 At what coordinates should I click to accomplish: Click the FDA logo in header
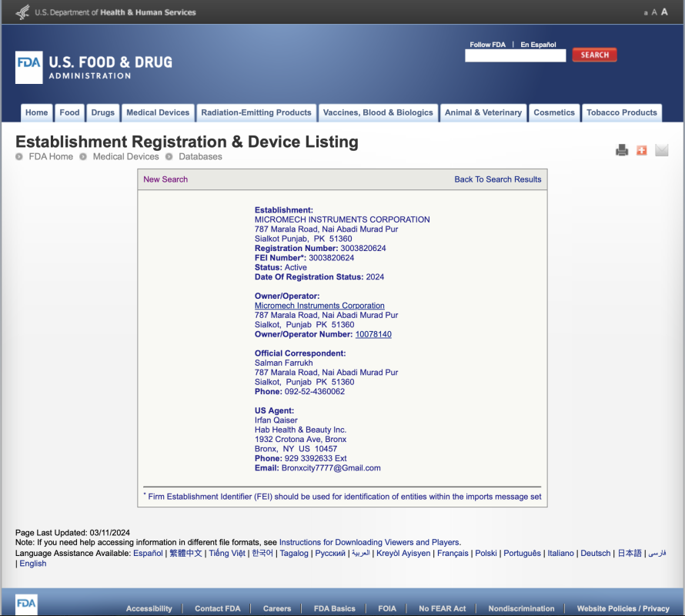pyautogui.click(x=29, y=67)
